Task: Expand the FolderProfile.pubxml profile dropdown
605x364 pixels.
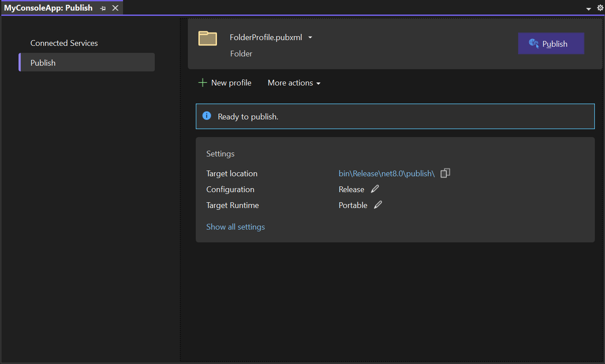Action: point(310,38)
